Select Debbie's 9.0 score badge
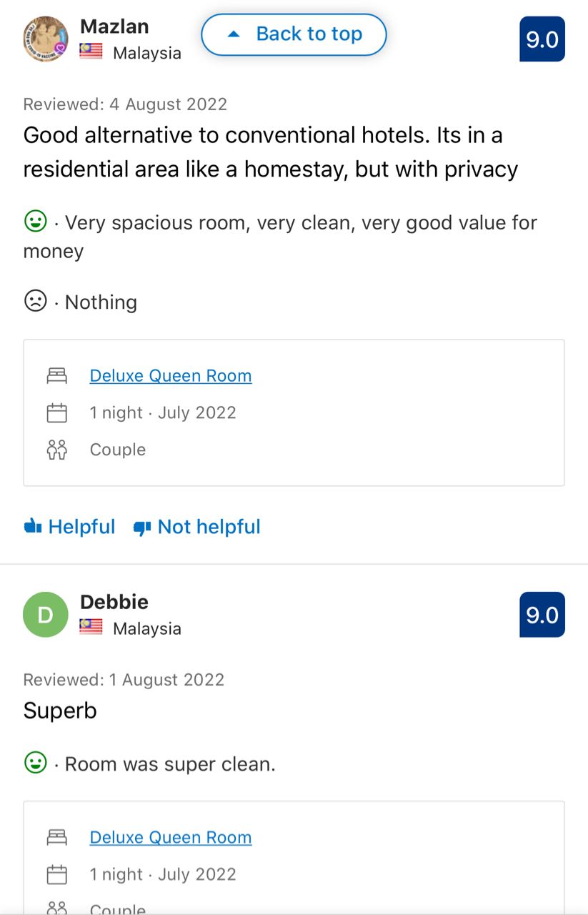The width and height of the screenshot is (588, 915). tap(542, 615)
